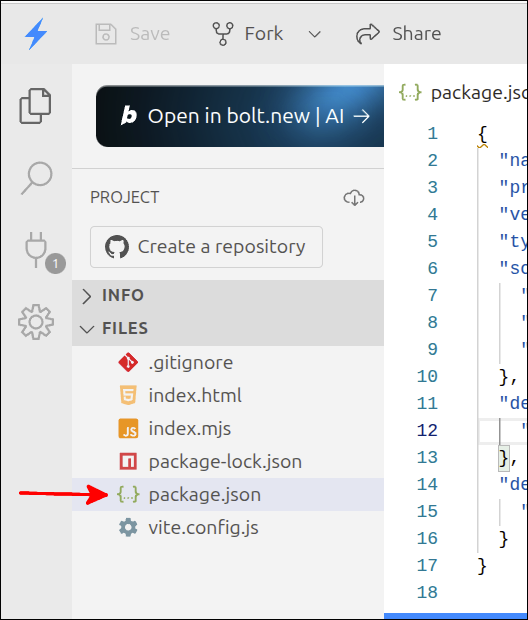The height and width of the screenshot is (620, 528).
Task: Click line number 12 in editor
Action: (427, 431)
